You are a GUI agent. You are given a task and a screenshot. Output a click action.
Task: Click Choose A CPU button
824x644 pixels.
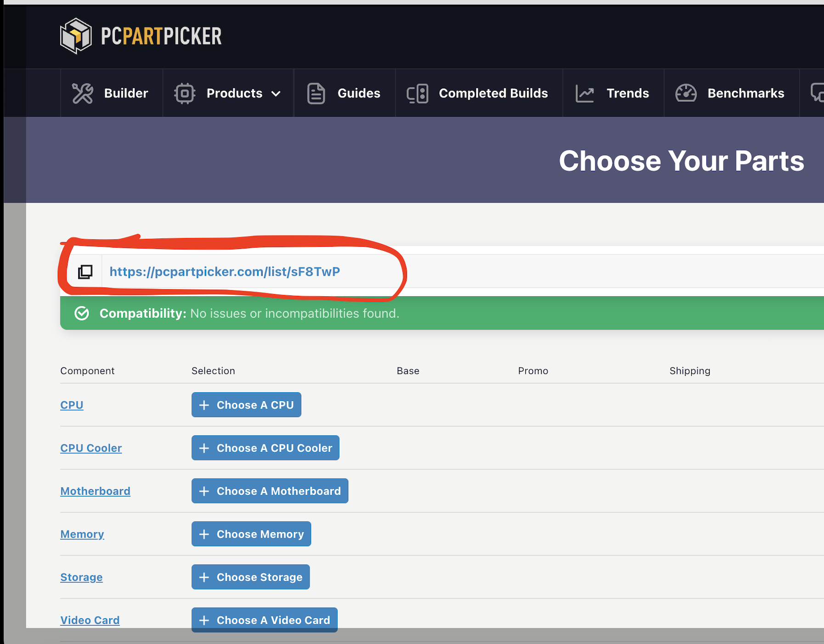pyautogui.click(x=246, y=405)
